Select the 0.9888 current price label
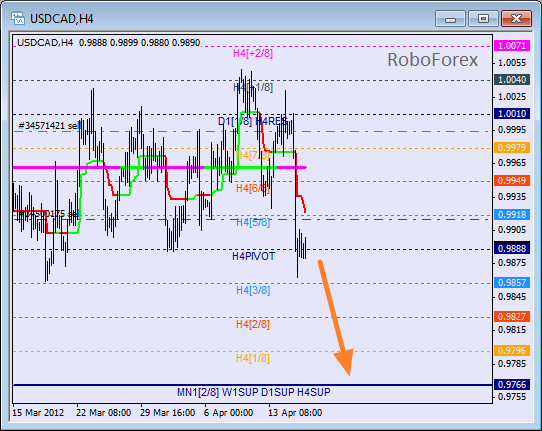 click(512, 248)
